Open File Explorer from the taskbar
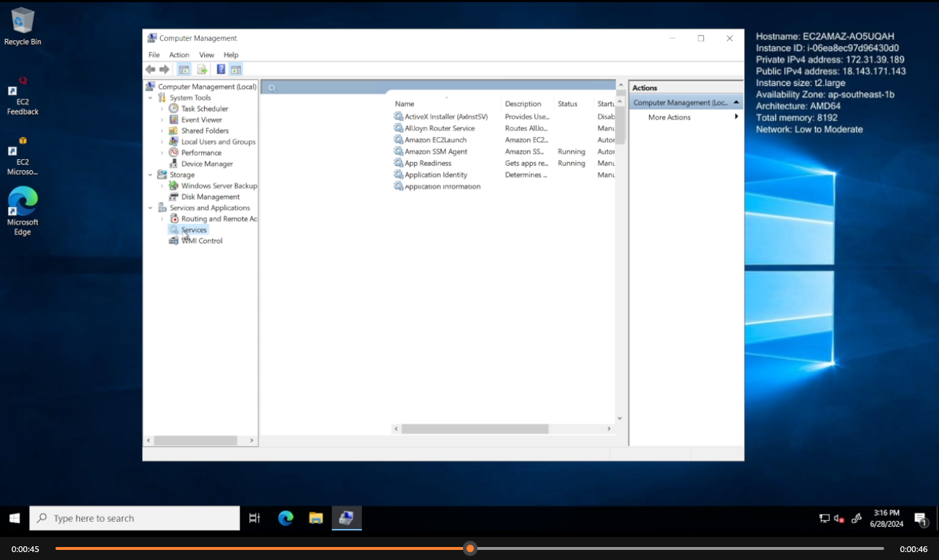Screen dimensions: 939x560 pos(316,518)
